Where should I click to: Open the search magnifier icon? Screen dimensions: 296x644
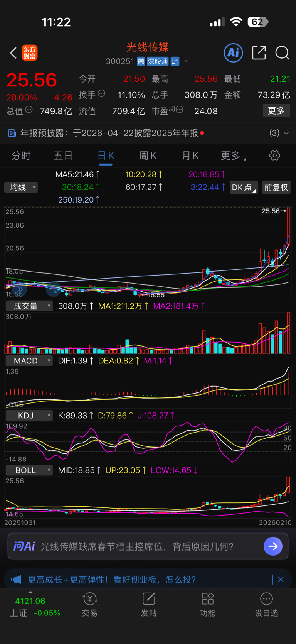point(282,53)
